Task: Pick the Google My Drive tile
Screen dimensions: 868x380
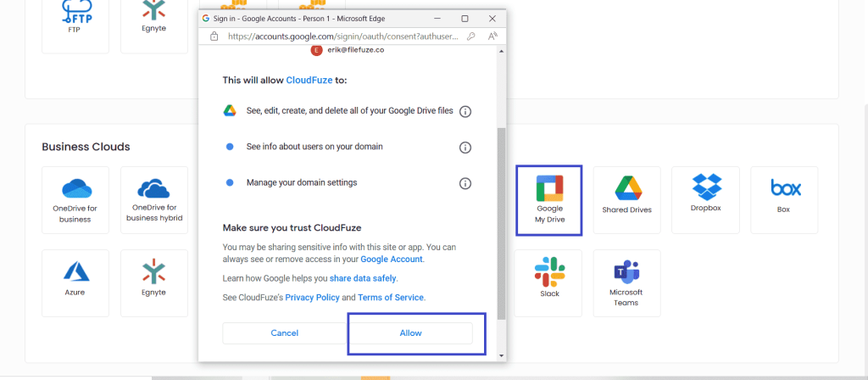Action: 548,200
